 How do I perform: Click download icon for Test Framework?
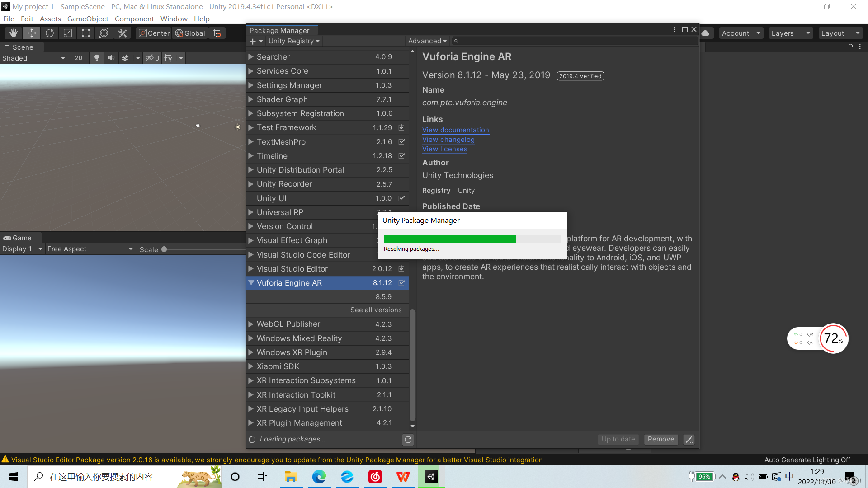click(401, 127)
